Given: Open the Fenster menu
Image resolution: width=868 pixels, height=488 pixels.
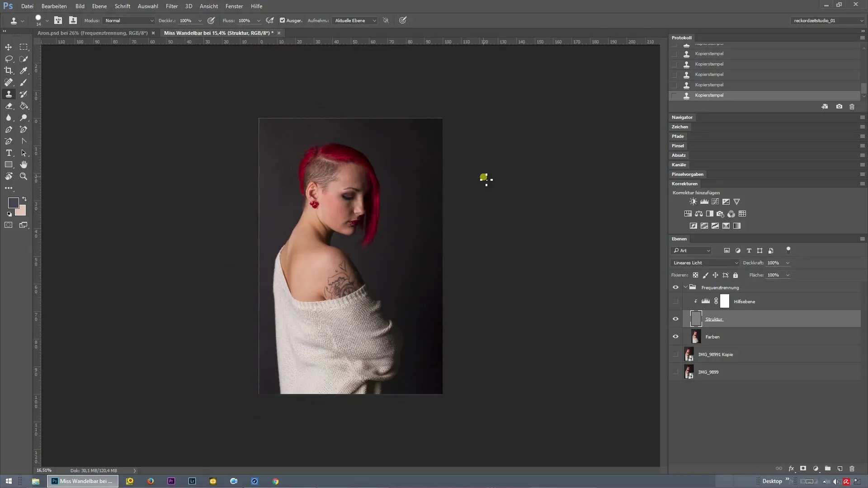Looking at the screenshot, I should click(x=234, y=6).
